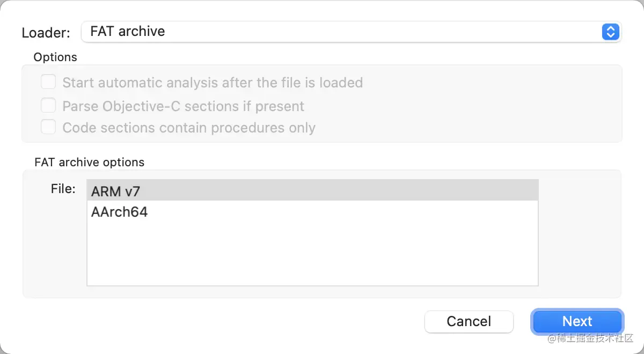
Task: Click the blue Loader dropdown arrow button
Action: (x=610, y=32)
